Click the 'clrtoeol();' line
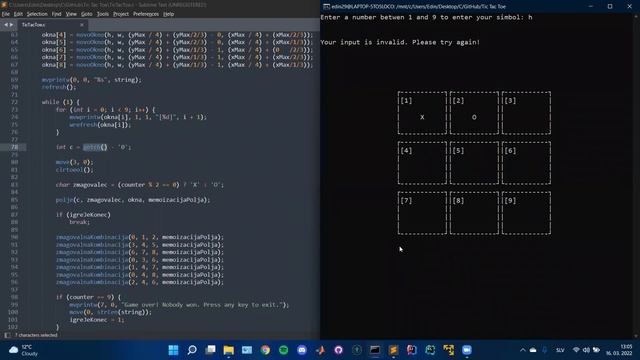640x360 pixels. click(x=74, y=170)
